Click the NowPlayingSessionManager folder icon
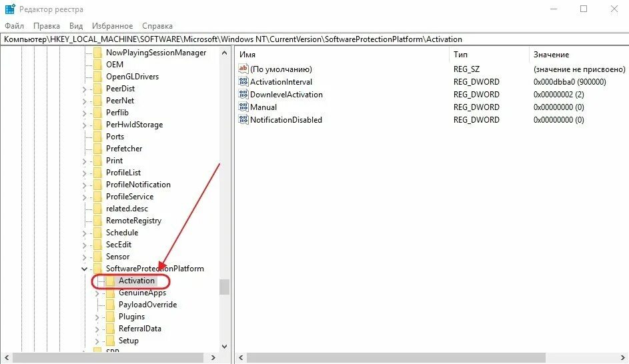629x364 pixels. (x=97, y=53)
